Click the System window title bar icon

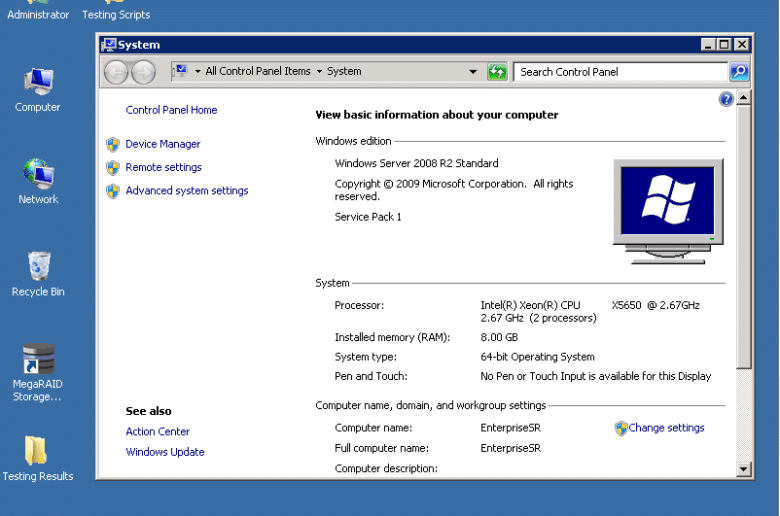click(x=109, y=45)
